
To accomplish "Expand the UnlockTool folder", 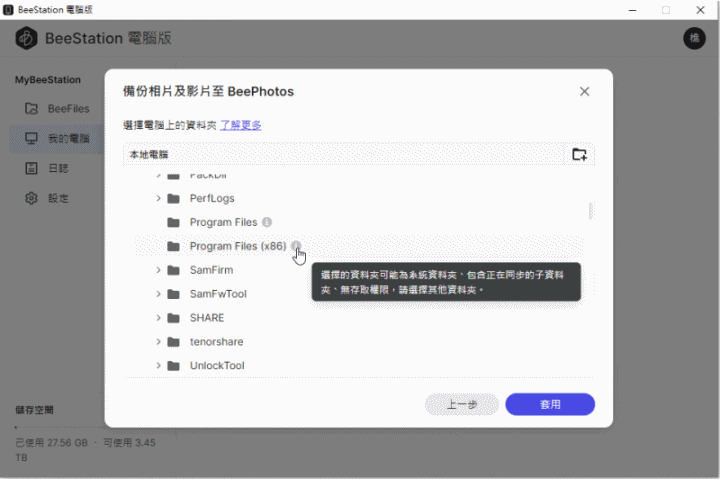I will click(158, 366).
